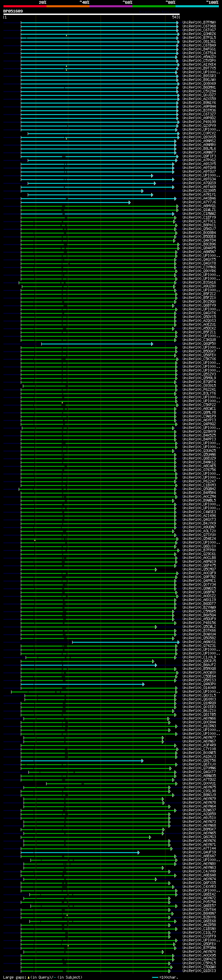This screenshot has height=980, width=222.
Task: Select hit label UniRef100_C5YDP0
Action: [199, 60]
